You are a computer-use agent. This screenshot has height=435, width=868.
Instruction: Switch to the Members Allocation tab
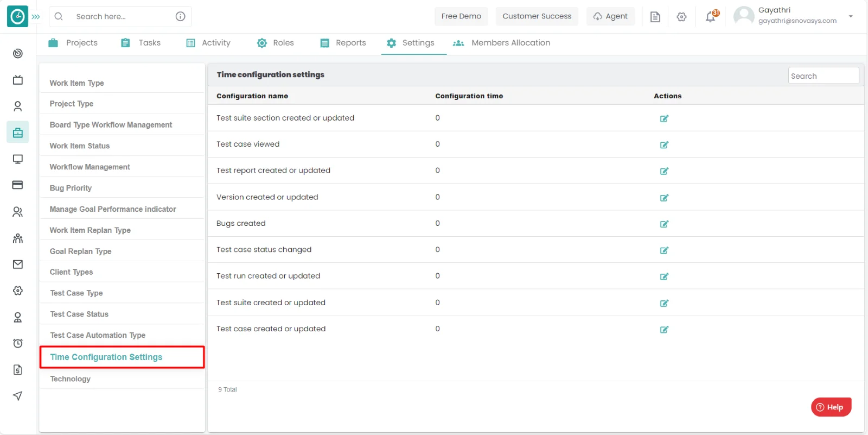tap(501, 43)
